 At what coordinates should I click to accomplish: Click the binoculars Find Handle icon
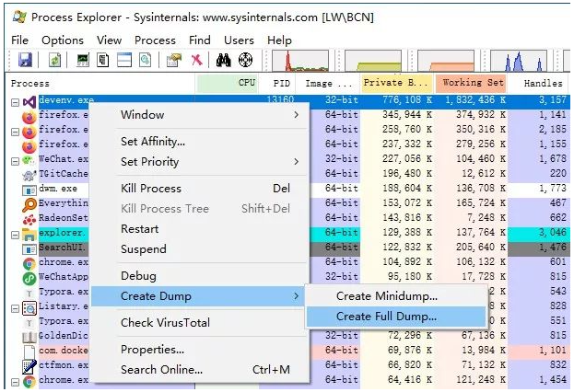223,60
